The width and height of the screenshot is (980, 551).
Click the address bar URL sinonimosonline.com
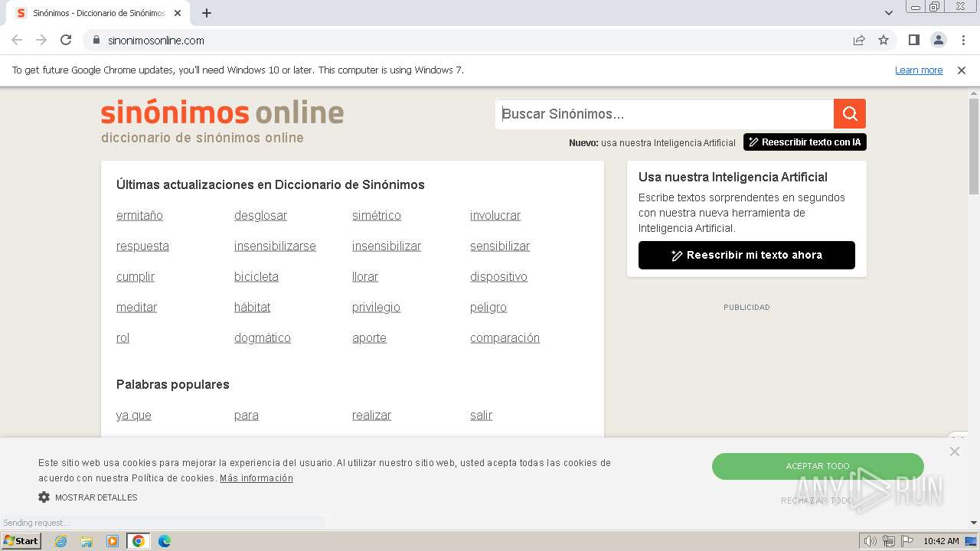coord(156,41)
